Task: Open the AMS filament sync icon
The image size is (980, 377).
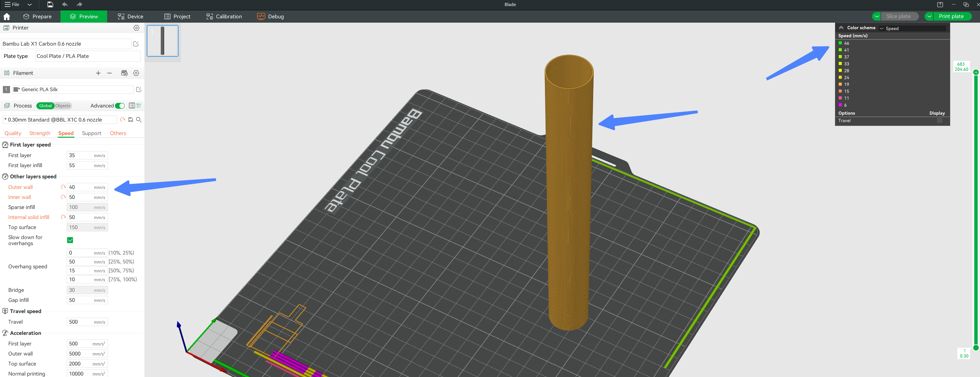Action: tap(124, 73)
